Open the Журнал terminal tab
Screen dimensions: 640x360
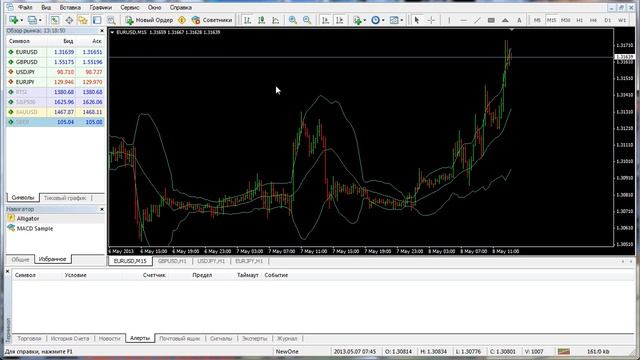coord(287,338)
